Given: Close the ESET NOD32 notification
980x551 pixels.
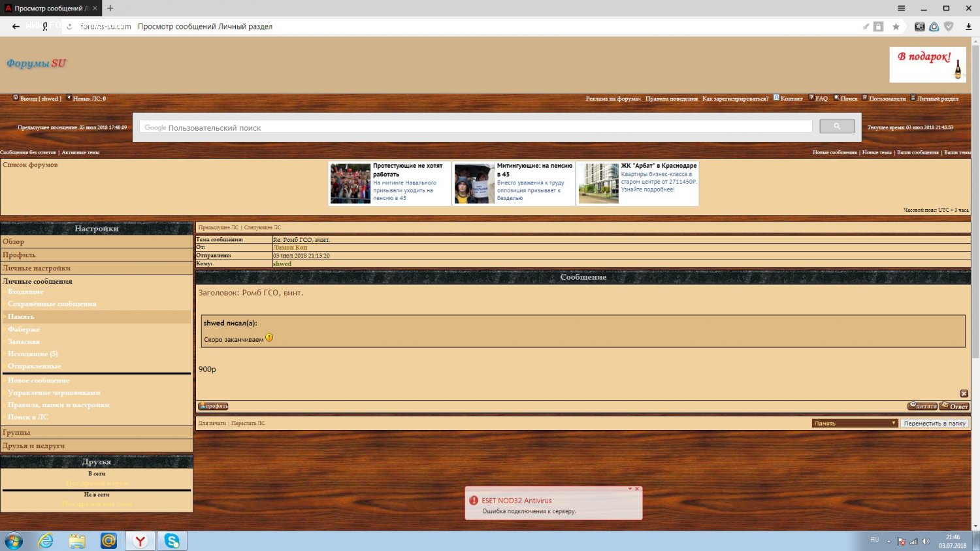Looking at the screenshot, I should (x=637, y=489).
